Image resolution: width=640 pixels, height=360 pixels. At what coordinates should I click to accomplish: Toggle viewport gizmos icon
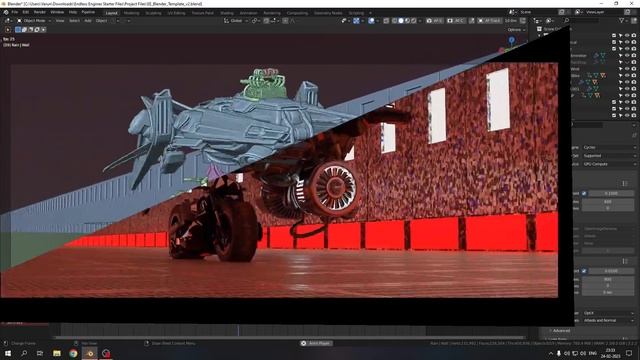pos(356,20)
